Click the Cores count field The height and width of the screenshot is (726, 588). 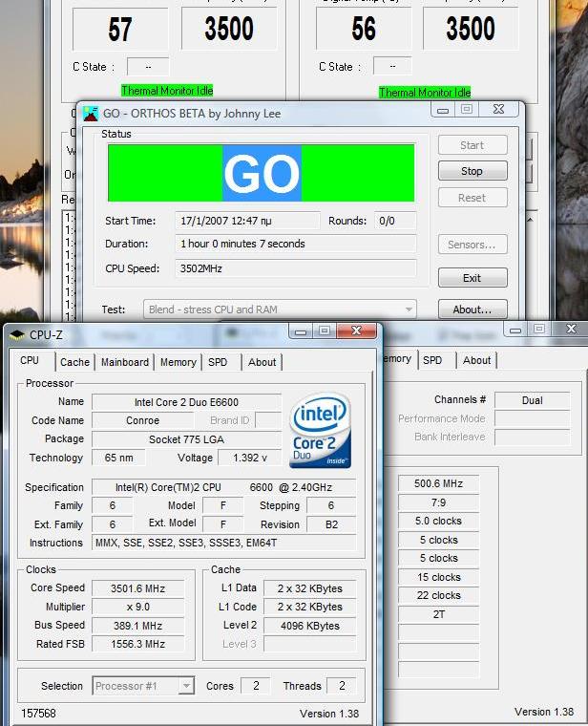click(256, 686)
